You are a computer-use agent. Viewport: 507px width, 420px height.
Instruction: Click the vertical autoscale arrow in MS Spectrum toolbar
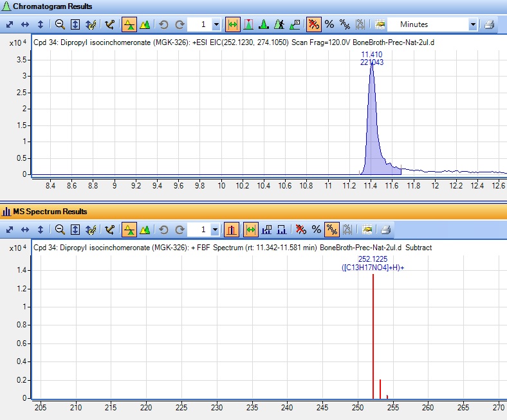(41, 229)
